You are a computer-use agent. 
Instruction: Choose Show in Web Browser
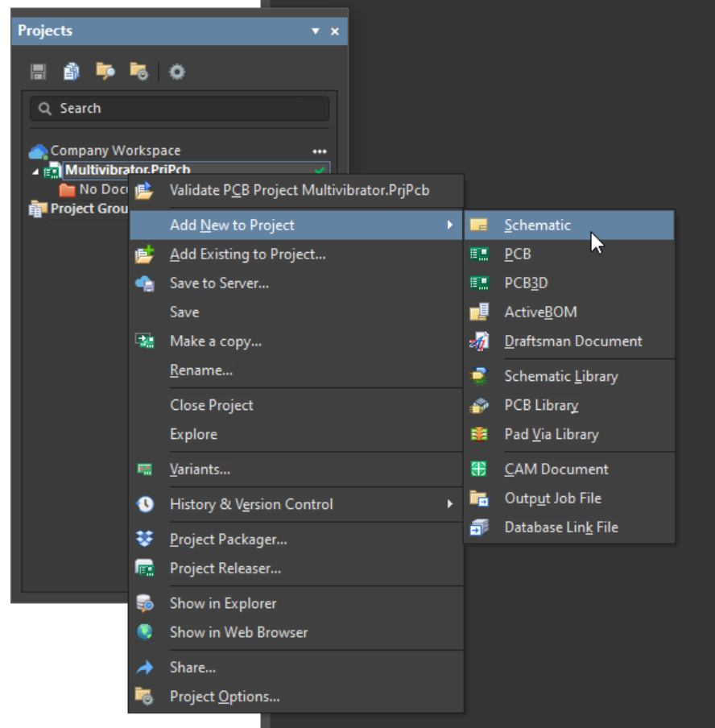click(x=296, y=632)
